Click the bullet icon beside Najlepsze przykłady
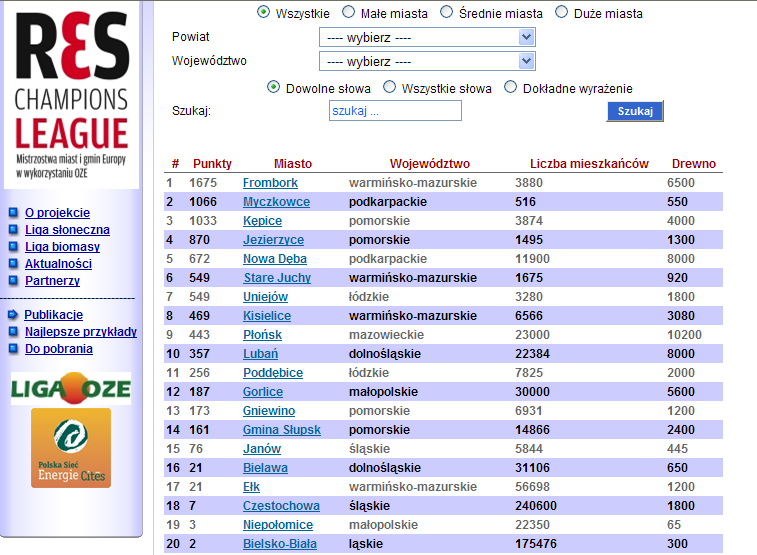 (14, 332)
